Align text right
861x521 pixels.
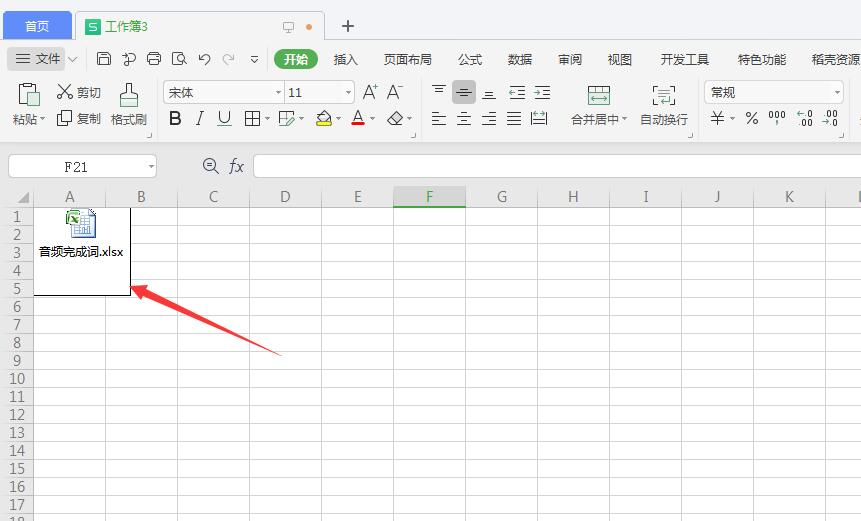coord(489,118)
